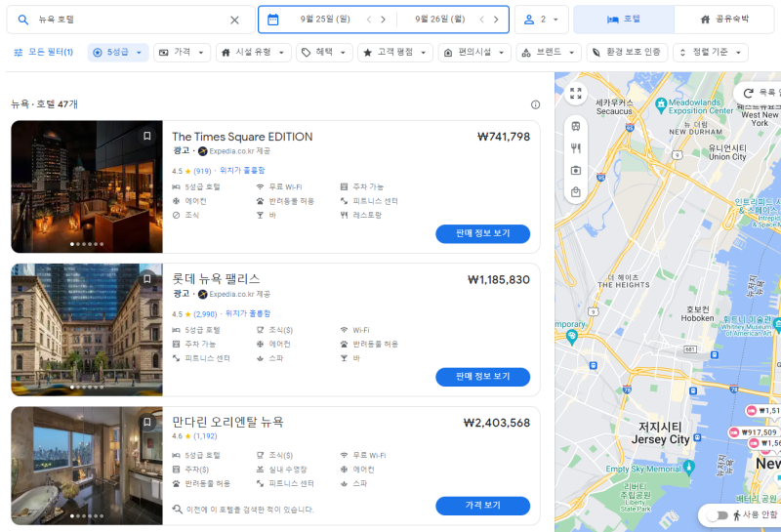Show transit stations on map

pos(576,127)
